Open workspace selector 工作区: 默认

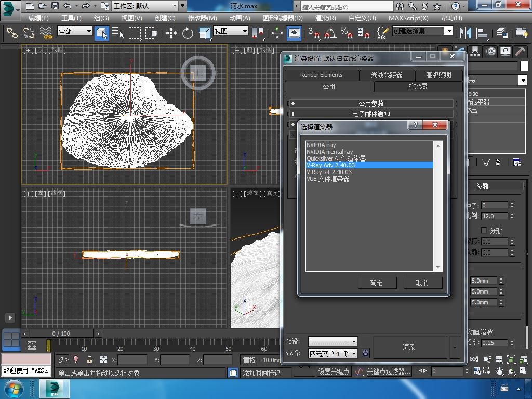pos(145,6)
